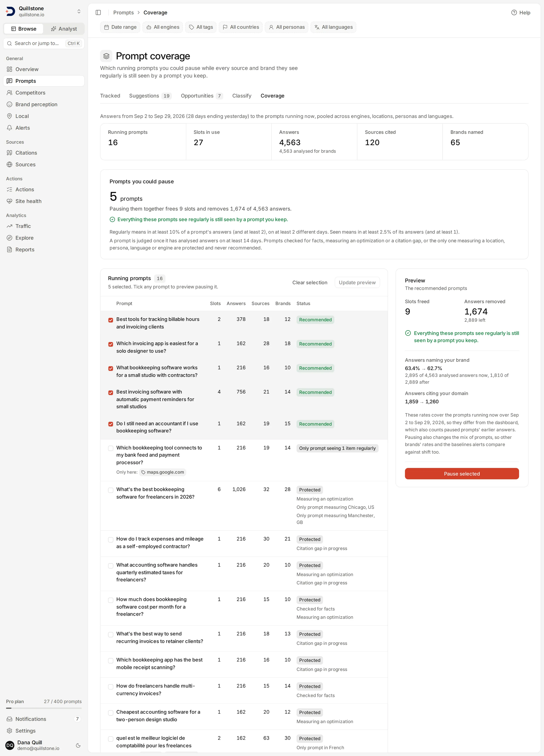The width and height of the screenshot is (544, 756).
Task: Open the All languages filter
Action: tap(333, 27)
